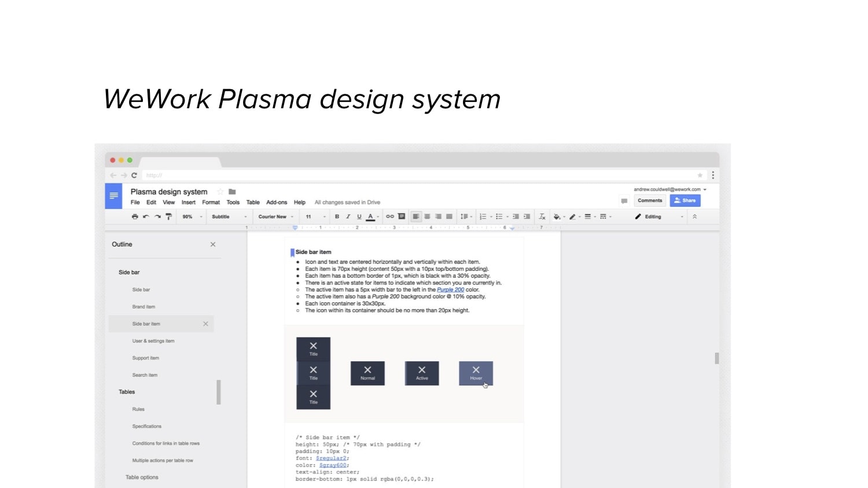
Task: Star the Plasma design system document
Action: tap(220, 192)
